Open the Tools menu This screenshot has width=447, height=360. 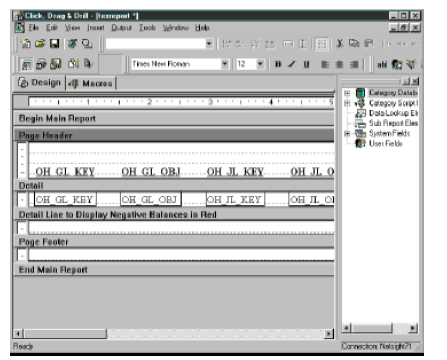[147, 28]
